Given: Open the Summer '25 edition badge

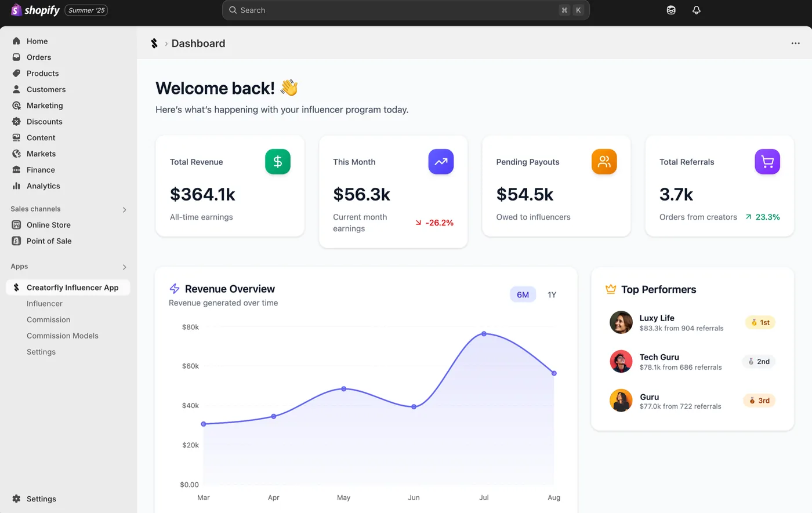Looking at the screenshot, I should [x=86, y=10].
